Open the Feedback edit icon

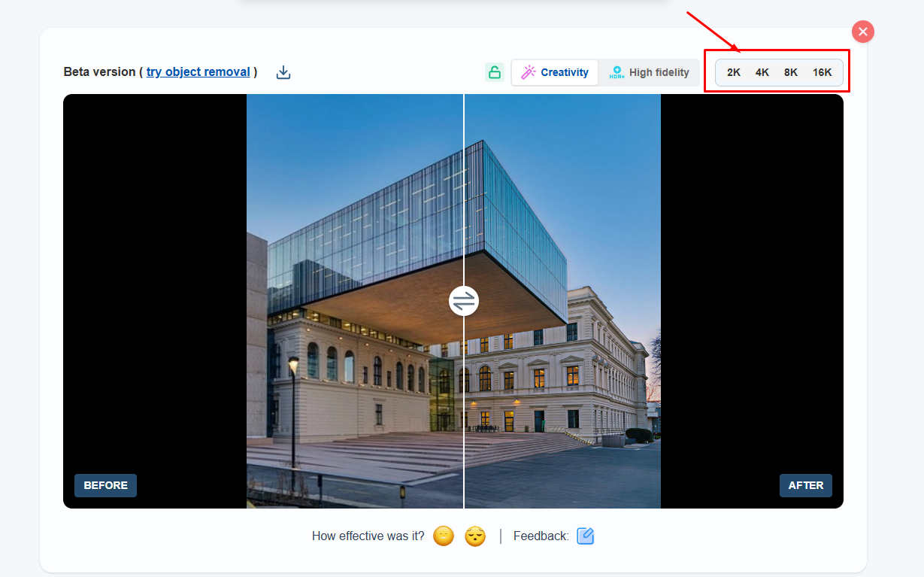[586, 536]
